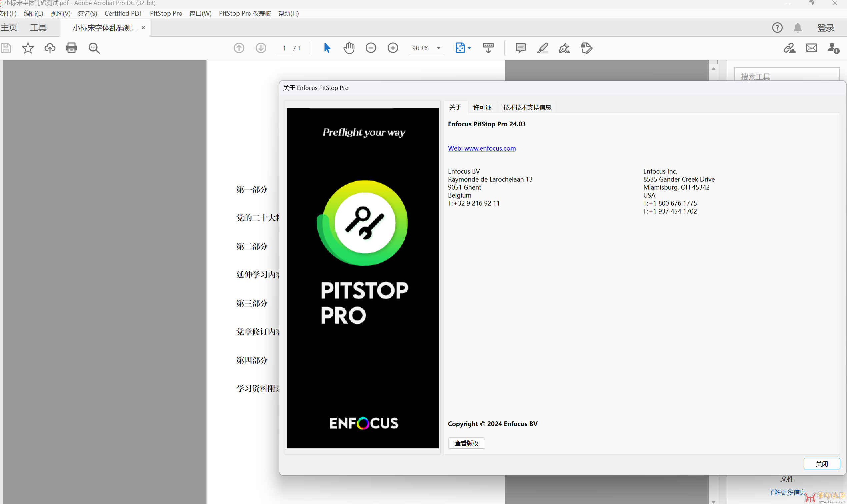Open the 编辑(E) menu
This screenshot has width=847, height=504.
click(x=33, y=13)
